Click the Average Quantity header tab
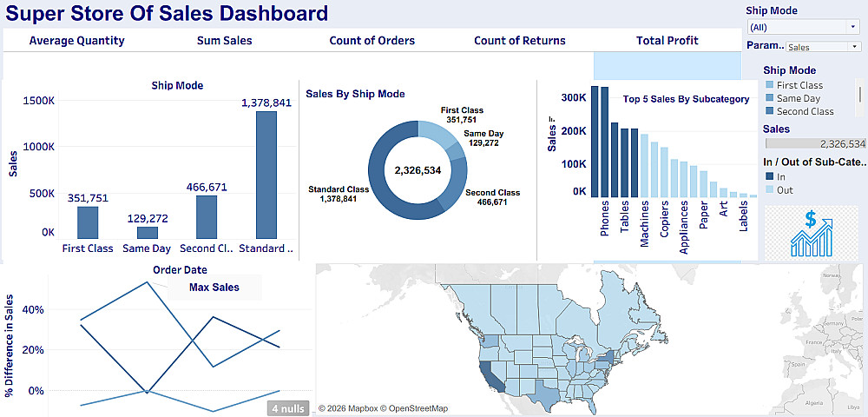This screenshot has height=417, width=868. 76,41
